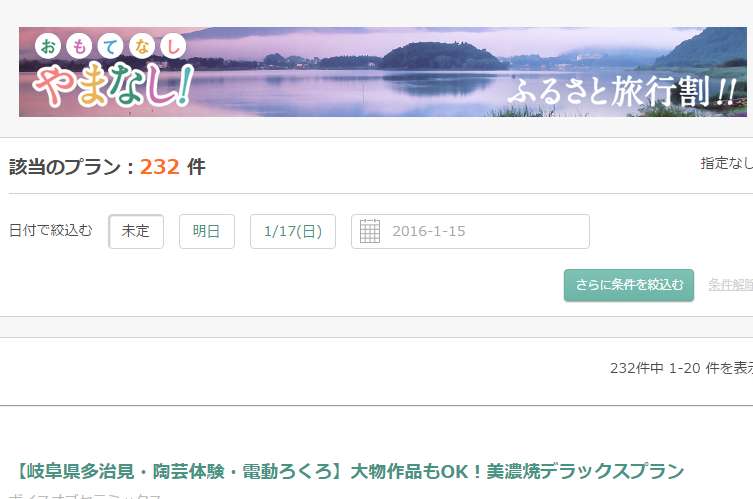
Task: Click the ボイスオブセラミックス provider name
Action: coord(85,495)
